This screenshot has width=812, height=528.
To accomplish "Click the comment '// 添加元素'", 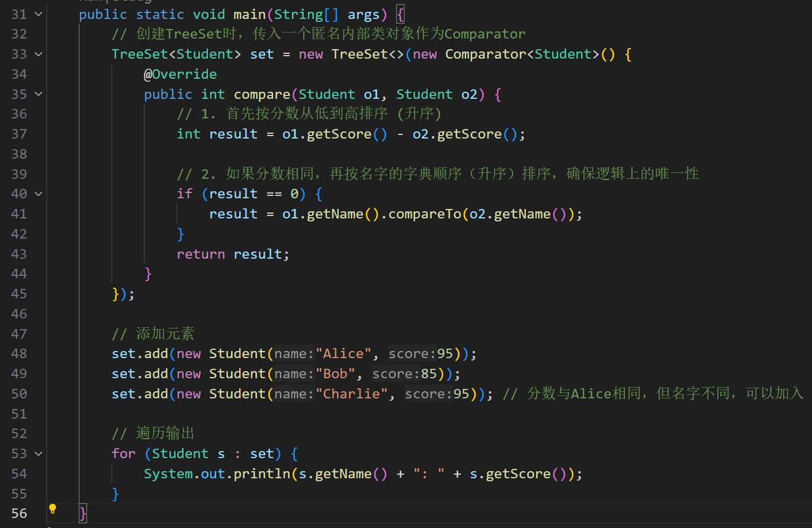I will (153, 334).
